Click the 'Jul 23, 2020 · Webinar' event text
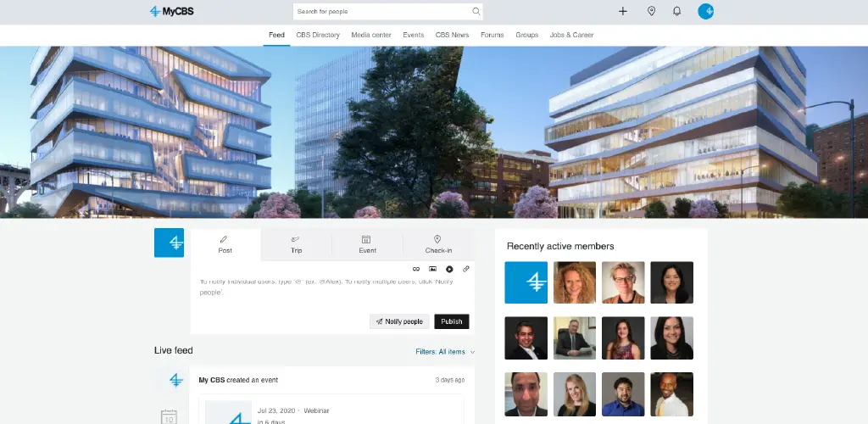This screenshot has height=424, width=868. 293,410
